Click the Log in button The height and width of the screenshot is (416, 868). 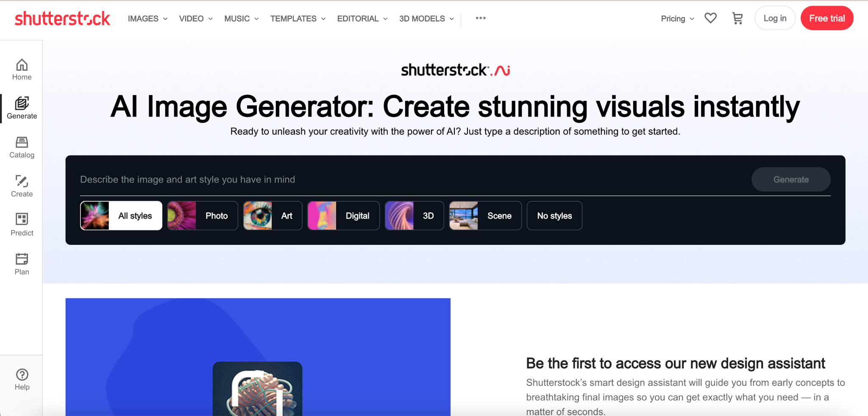click(x=775, y=18)
